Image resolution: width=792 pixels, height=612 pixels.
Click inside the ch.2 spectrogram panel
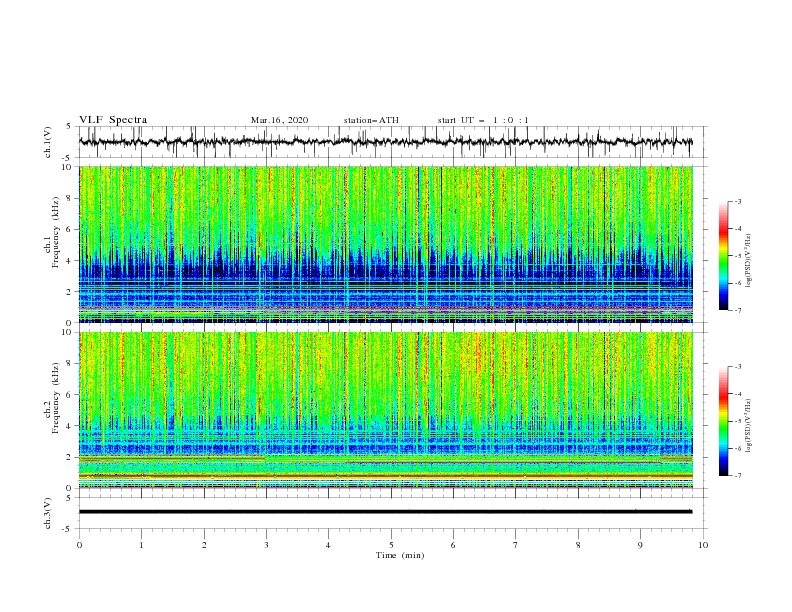tap(386, 410)
